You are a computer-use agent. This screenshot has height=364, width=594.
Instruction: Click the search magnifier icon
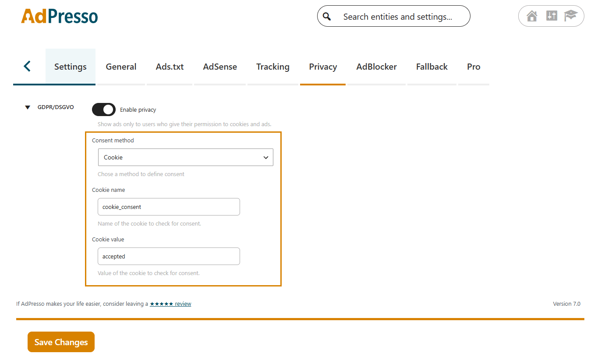pos(327,17)
